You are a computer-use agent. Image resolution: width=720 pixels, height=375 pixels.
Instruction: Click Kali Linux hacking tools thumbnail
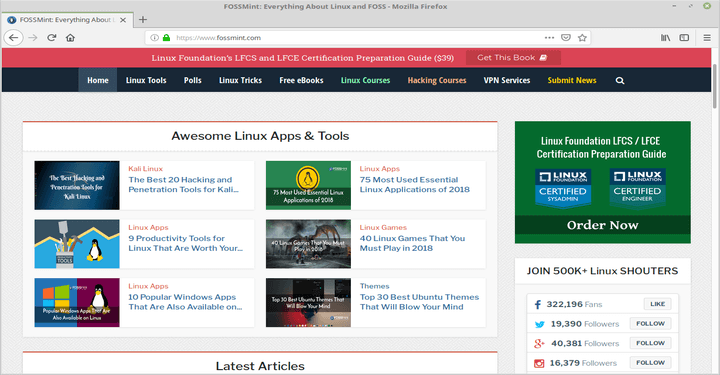click(x=77, y=185)
